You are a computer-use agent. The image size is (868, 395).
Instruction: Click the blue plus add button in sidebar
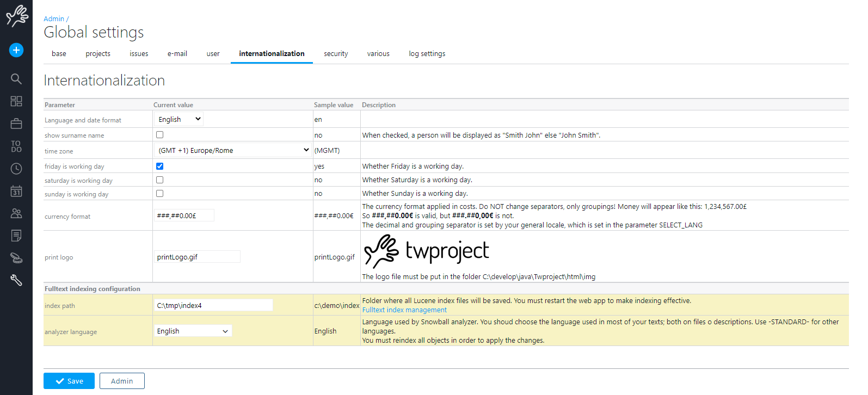(16, 50)
